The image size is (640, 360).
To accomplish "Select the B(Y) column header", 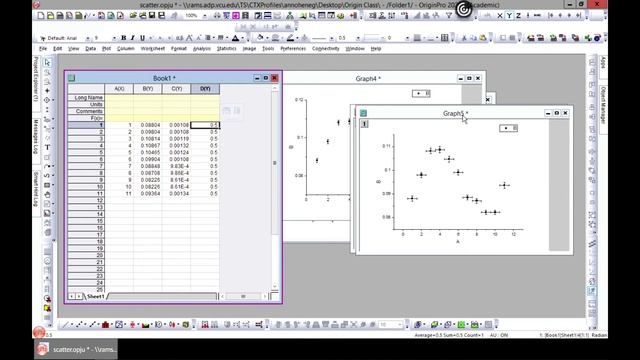I will (148, 89).
